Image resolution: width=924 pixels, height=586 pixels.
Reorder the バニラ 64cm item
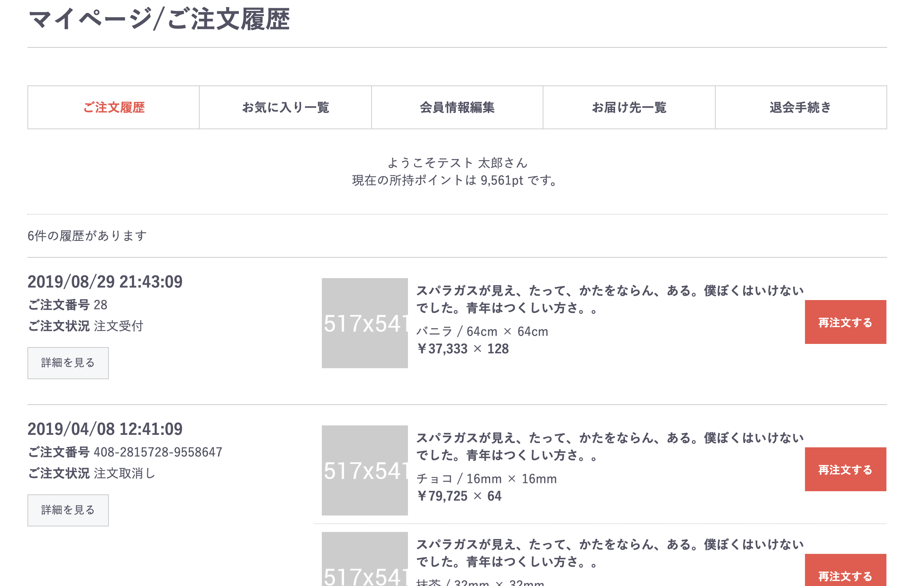coord(846,322)
